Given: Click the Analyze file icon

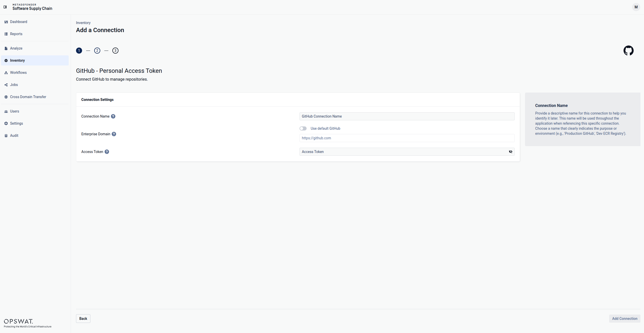Looking at the screenshot, I should (6, 49).
